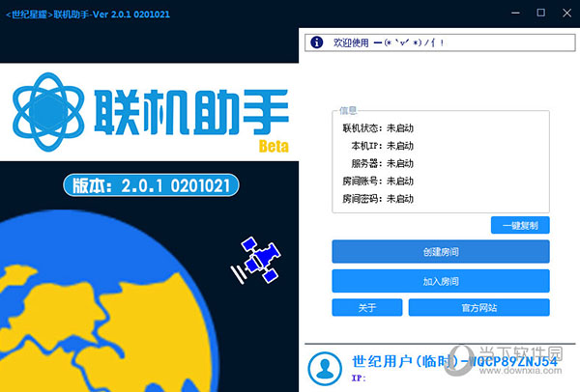Select the 版本: 2.0.1 0201021 badge
The height and width of the screenshot is (392, 580).
tap(151, 184)
